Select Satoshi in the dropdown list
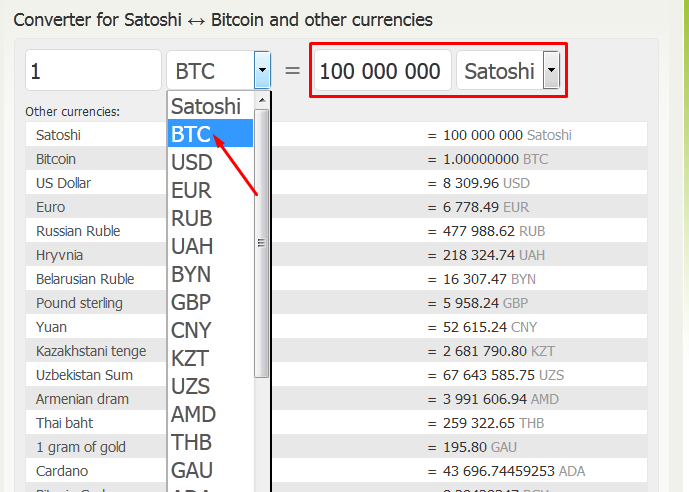The width and height of the screenshot is (689, 492). click(210, 106)
